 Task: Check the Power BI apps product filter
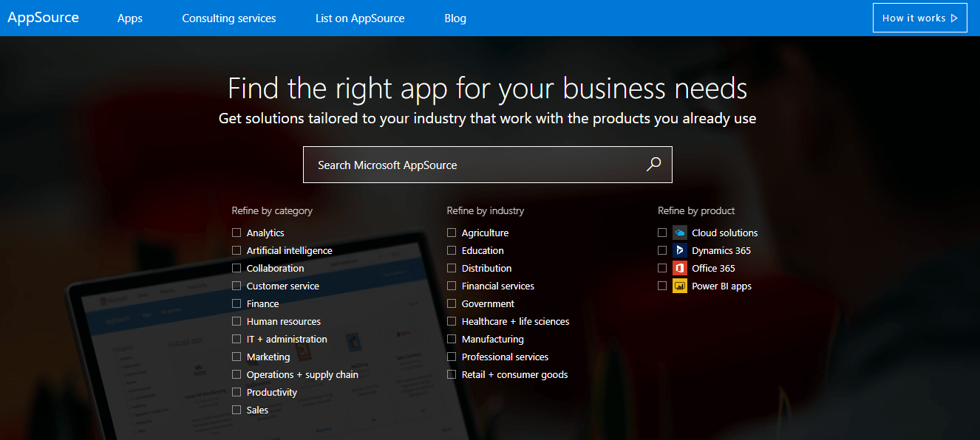click(662, 285)
